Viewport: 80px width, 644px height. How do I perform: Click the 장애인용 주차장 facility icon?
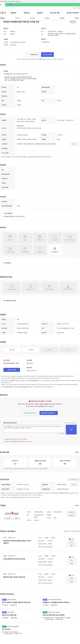(12, 287)
